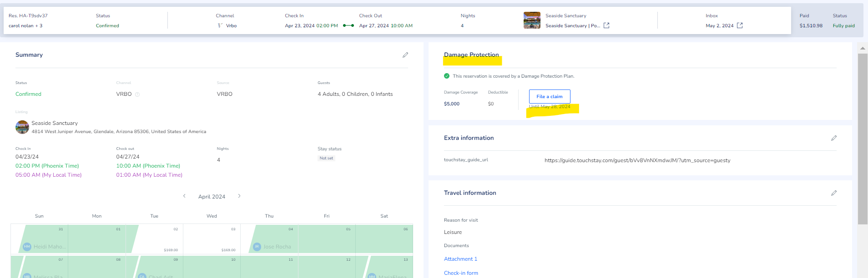The image size is (868, 278).
Task: Click the Fully paid status text
Action: [x=844, y=25]
